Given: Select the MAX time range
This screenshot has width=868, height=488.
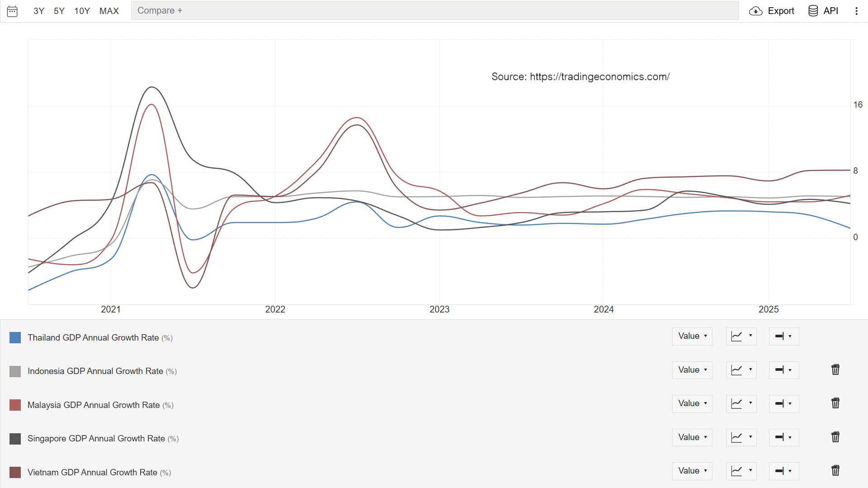Looking at the screenshot, I should (109, 11).
